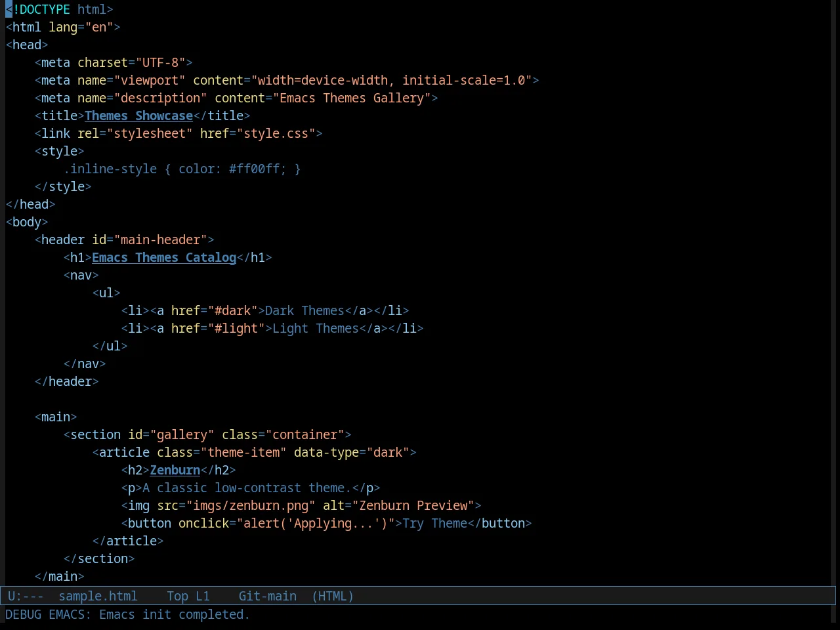Click 'A classic low-contrast theme.' paragraph text
Screen dimensions: 840x630
coord(247,488)
